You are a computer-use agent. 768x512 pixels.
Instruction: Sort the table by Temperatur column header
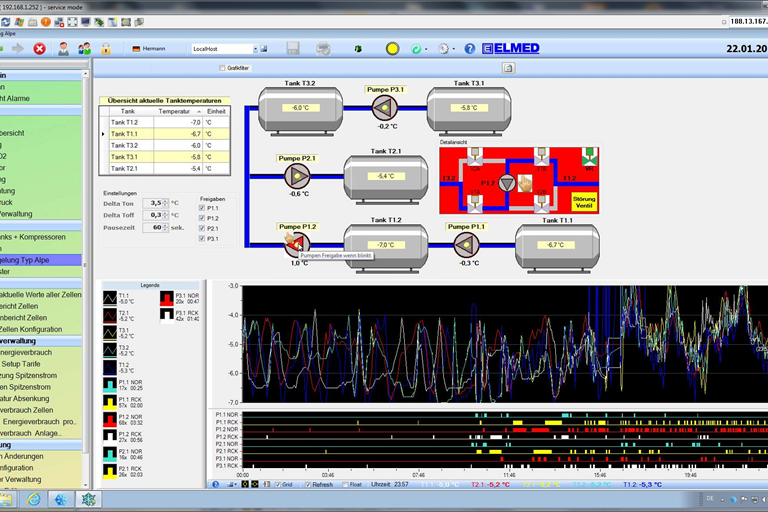click(175, 111)
